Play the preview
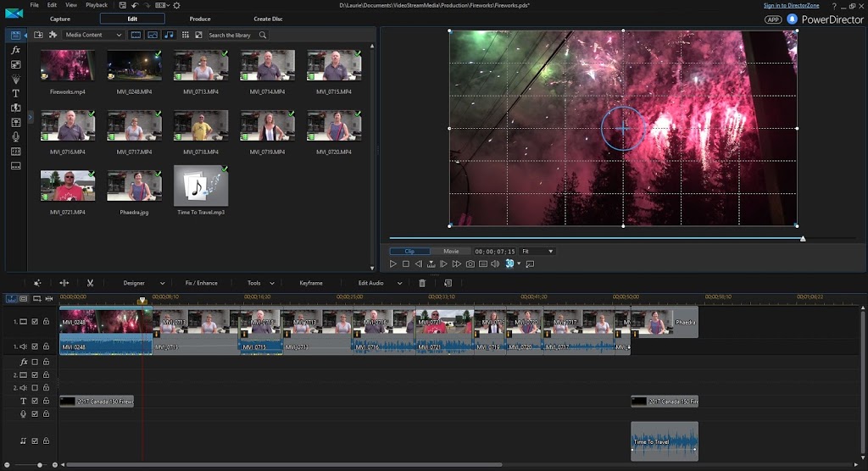The width and height of the screenshot is (868, 471). point(393,264)
